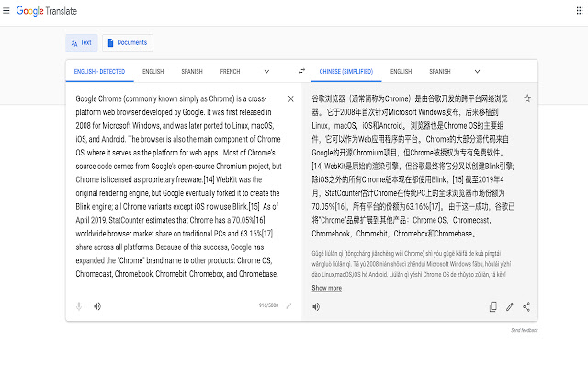Click Show more under the transliteration
588x368 pixels.
click(326, 288)
